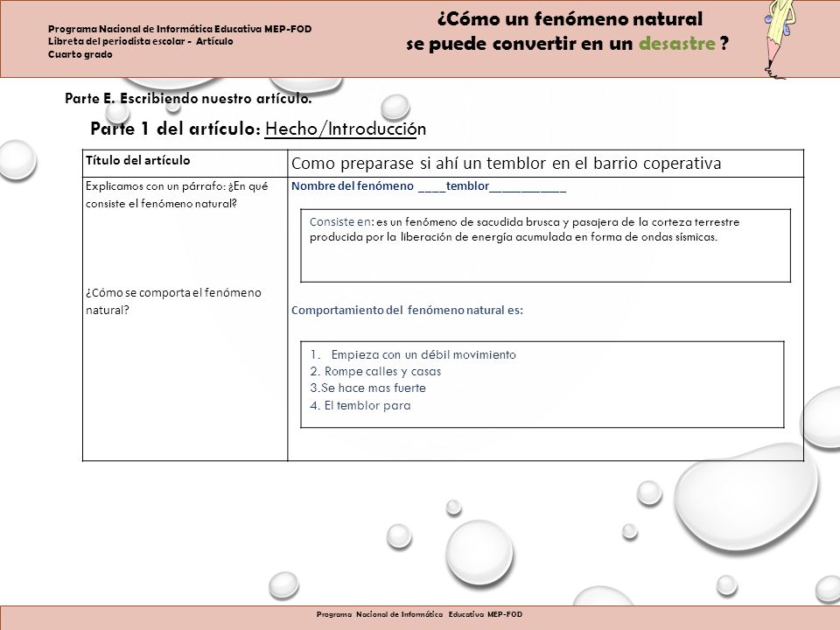Click the underlined 'Hecho/Introducción' text
This screenshot has width=840, height=630.
[346, 129]
